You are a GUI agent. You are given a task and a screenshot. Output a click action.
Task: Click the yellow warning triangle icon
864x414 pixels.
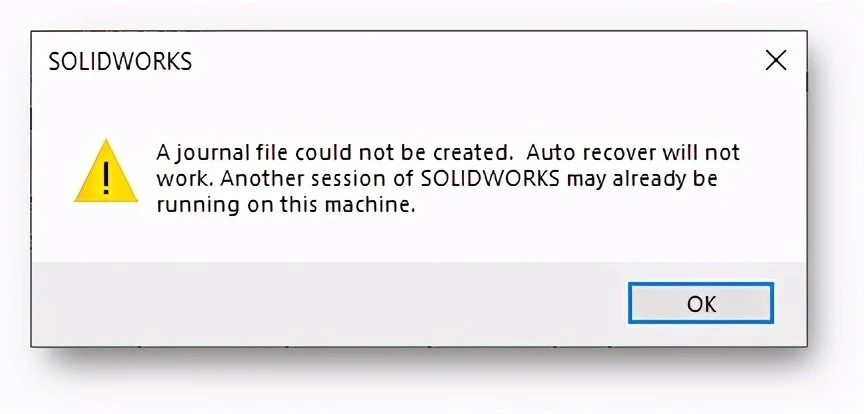106,171
